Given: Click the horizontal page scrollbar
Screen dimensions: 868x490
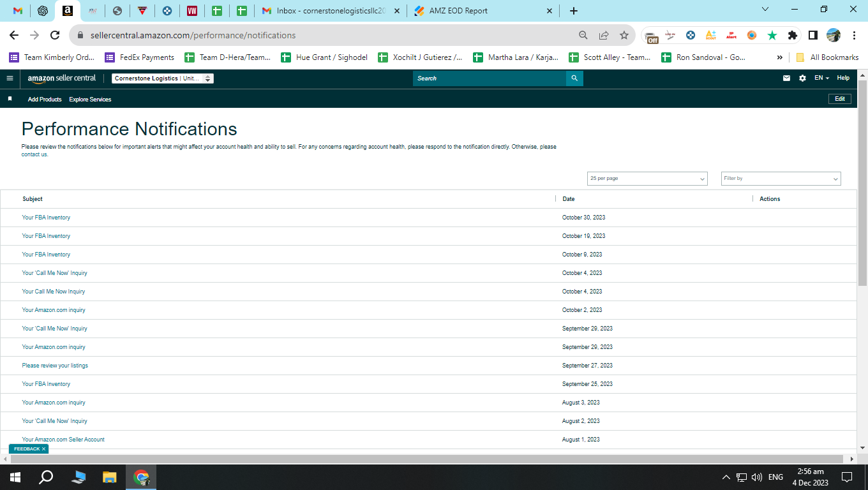Looking at the screenshot, I should pos(428,459).
